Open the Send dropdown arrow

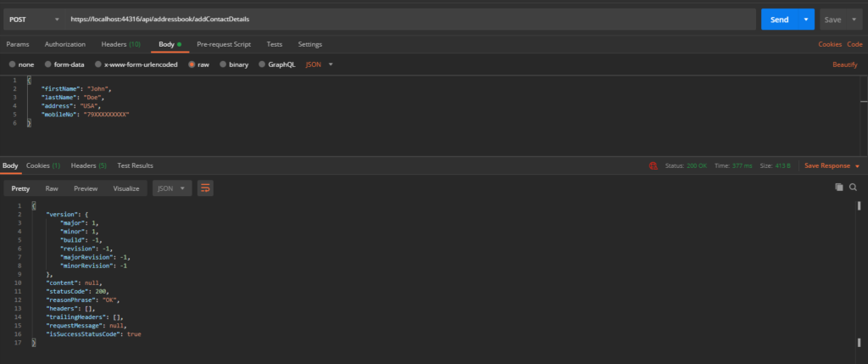tap(806, 20)
